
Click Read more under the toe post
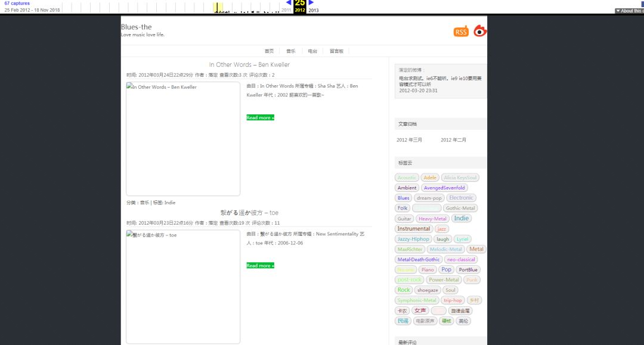260,265
